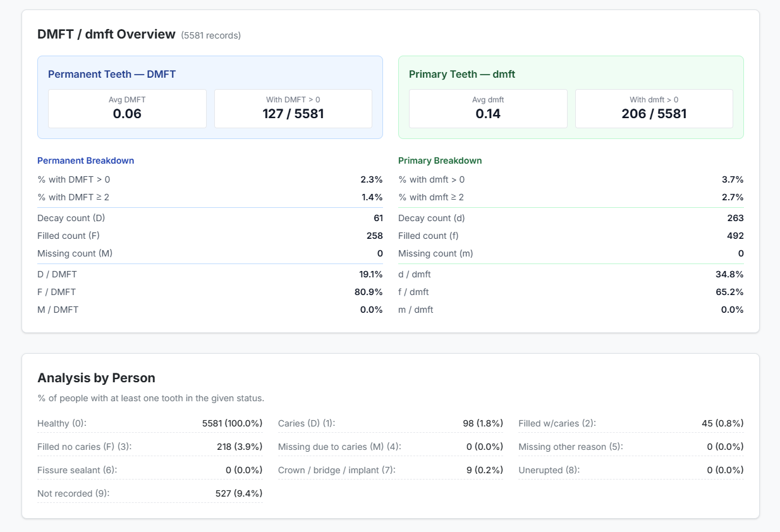Image resolution: width=780 pixels, height=532 pixels.
Task: Select the Avg DMFT 0.06 stat card
Action: pos(127,109)
